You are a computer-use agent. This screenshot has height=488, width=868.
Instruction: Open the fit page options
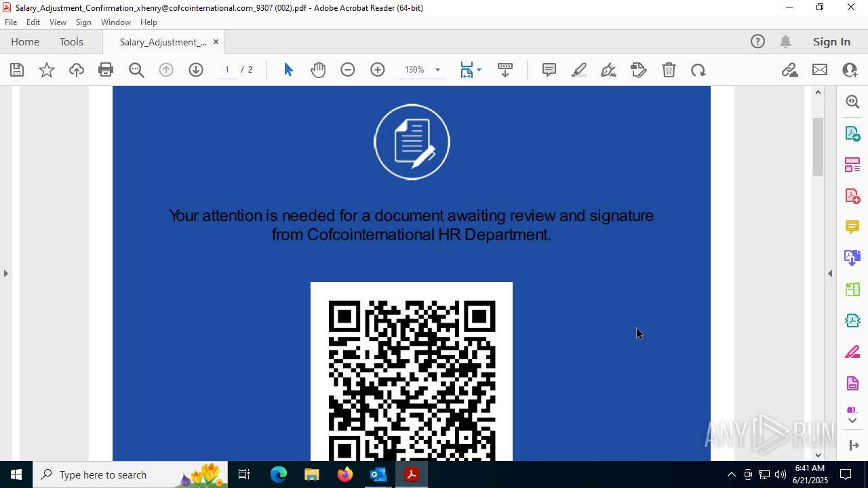coord(471,70)
